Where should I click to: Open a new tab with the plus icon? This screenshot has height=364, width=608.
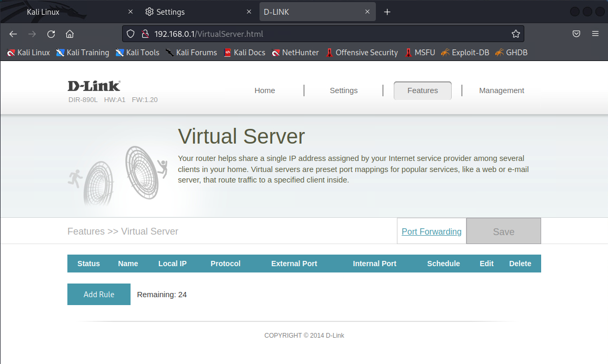pos(387,12)
